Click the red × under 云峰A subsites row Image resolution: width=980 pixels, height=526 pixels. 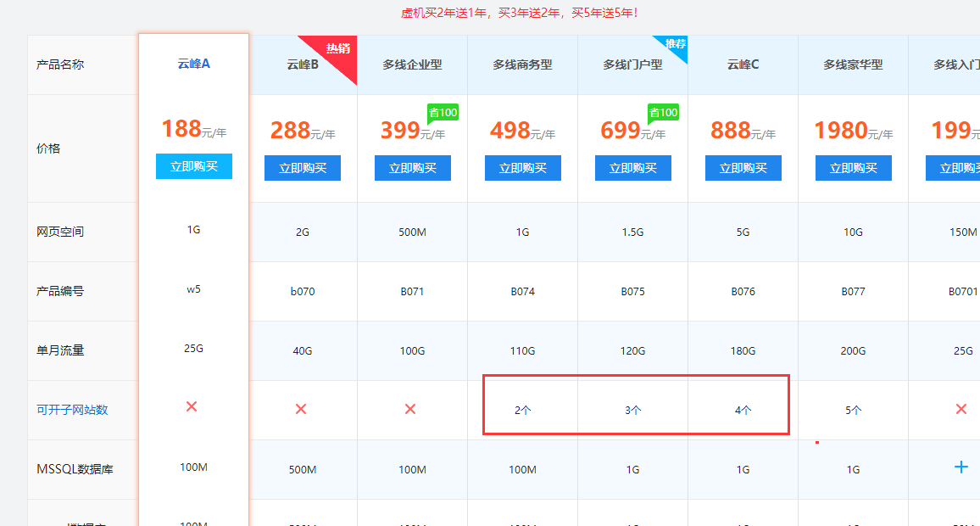click(x=193, y=407)
